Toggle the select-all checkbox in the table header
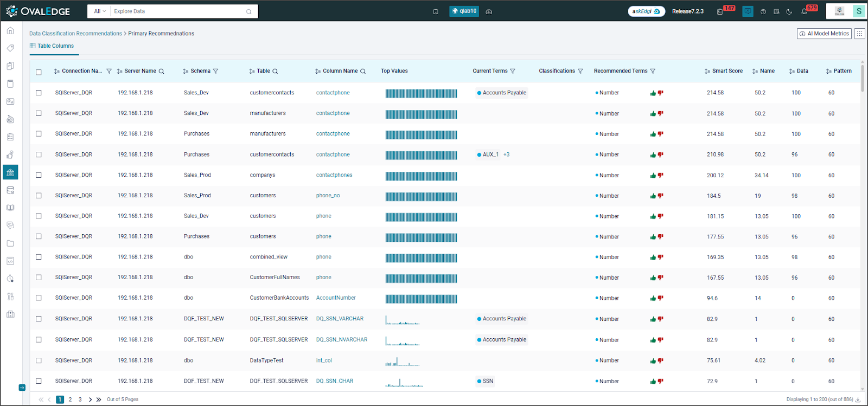868x406 pixels. (39, 72)
